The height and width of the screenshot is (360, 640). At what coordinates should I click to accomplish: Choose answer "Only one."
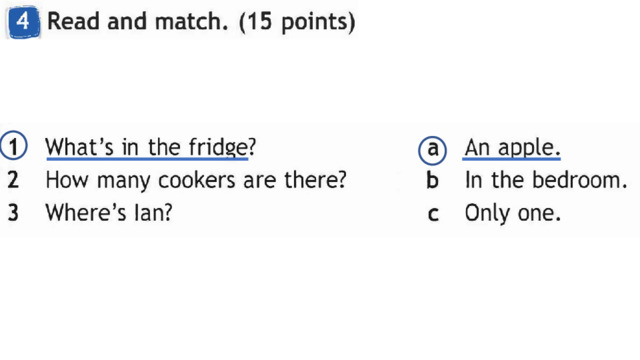pos(513,213)
